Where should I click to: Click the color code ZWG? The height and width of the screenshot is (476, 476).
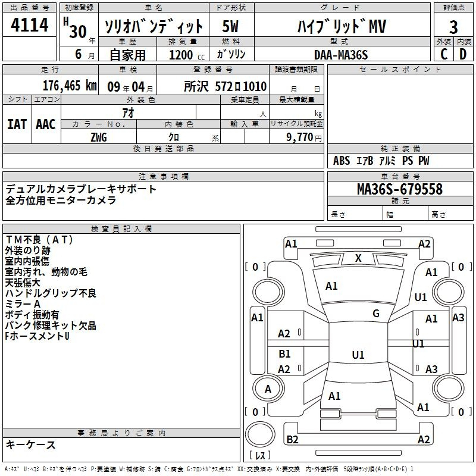coord(98,137)
